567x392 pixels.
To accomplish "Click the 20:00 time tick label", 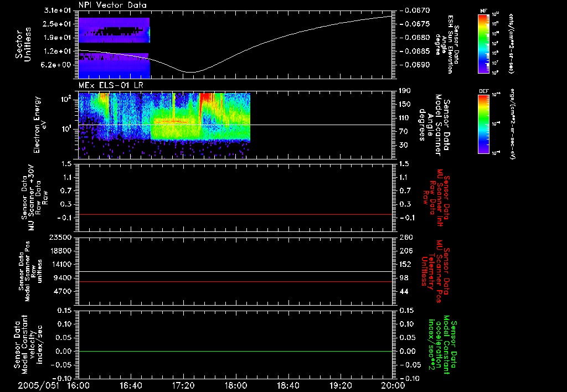I will click(x=393, y=385).
